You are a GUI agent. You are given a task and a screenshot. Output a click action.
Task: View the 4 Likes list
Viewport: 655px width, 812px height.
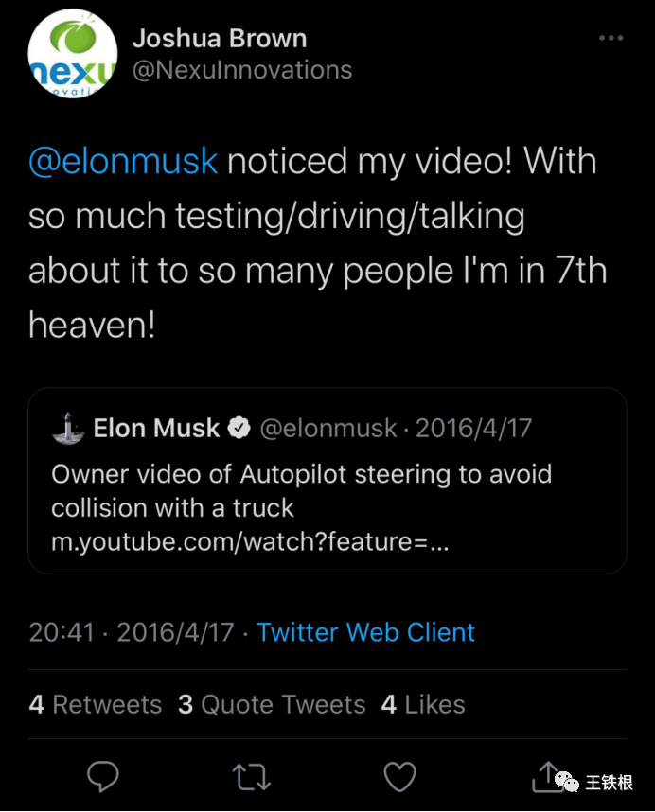pos(423,704)
